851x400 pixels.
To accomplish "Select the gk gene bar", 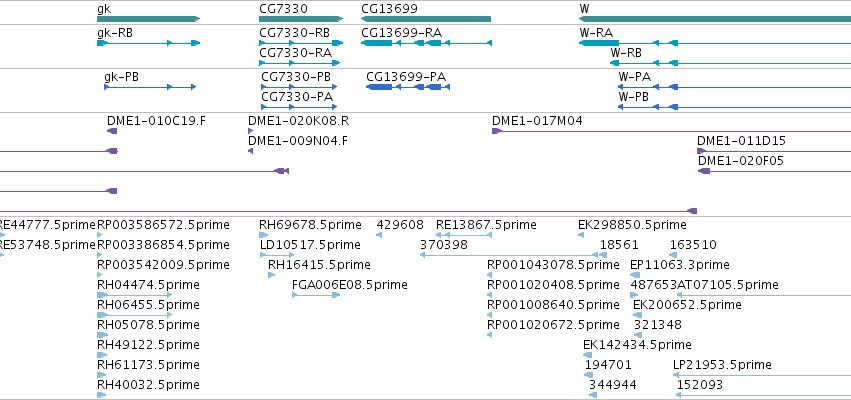I will coord(148,19).
